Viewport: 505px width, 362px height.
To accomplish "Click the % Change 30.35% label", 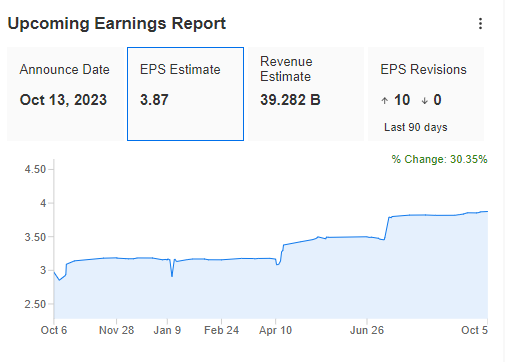I will click(x=439, y=159).
